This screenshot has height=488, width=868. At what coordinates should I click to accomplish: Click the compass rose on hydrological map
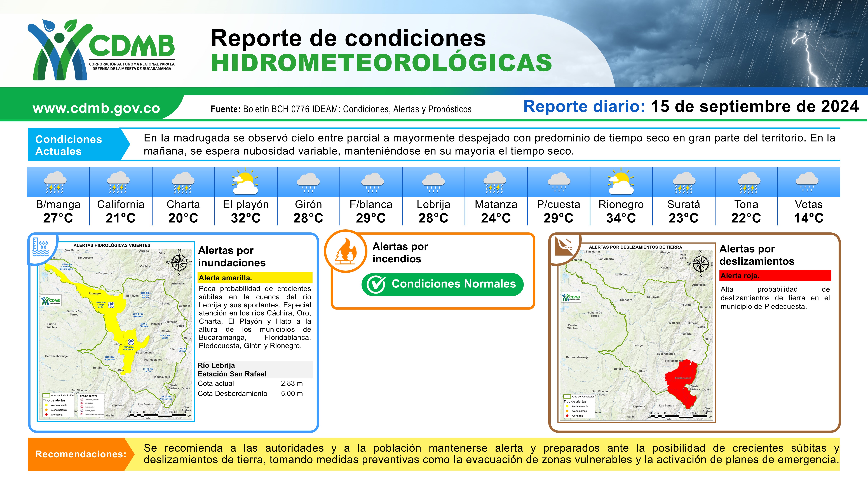click(179, 263)
